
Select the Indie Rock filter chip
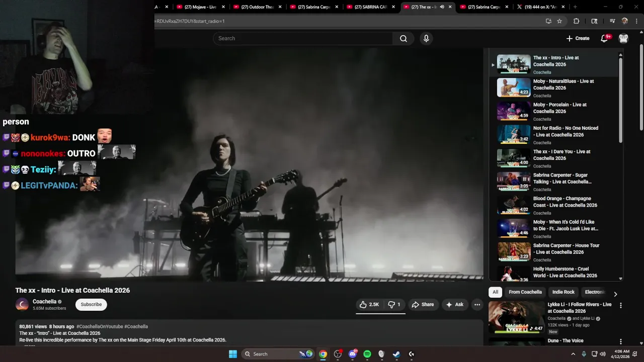563,292
